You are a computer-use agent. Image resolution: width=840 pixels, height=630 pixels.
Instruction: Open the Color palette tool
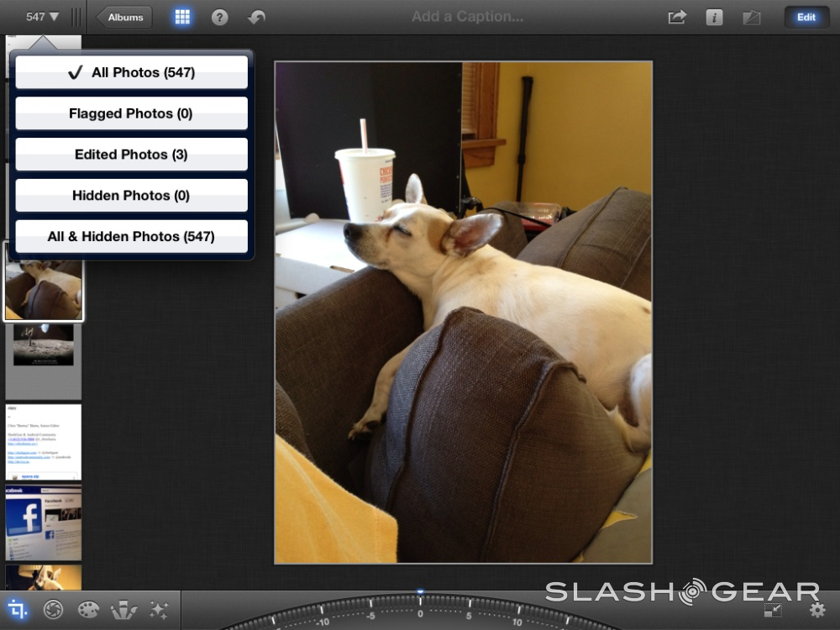click(x=88, y=610)
